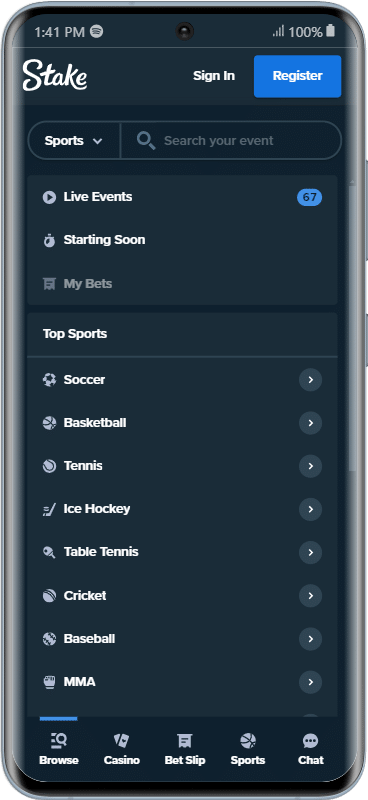368x800 pixels.
Task: Select the Starting Soon stopwatch icon
Action: (49, 240)
